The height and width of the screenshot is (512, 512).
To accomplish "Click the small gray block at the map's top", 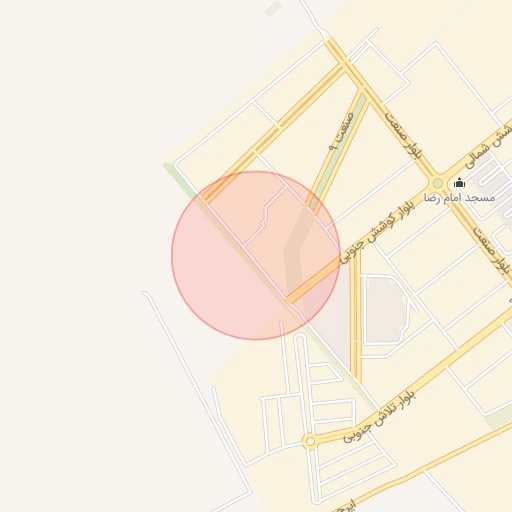I will click(x=273, y=9).
